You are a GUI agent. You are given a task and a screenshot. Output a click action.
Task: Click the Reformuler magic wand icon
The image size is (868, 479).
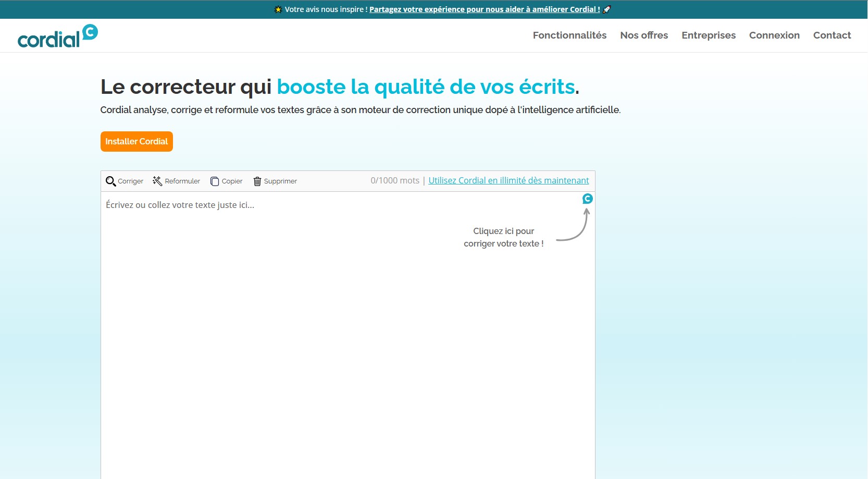(157, 181)
